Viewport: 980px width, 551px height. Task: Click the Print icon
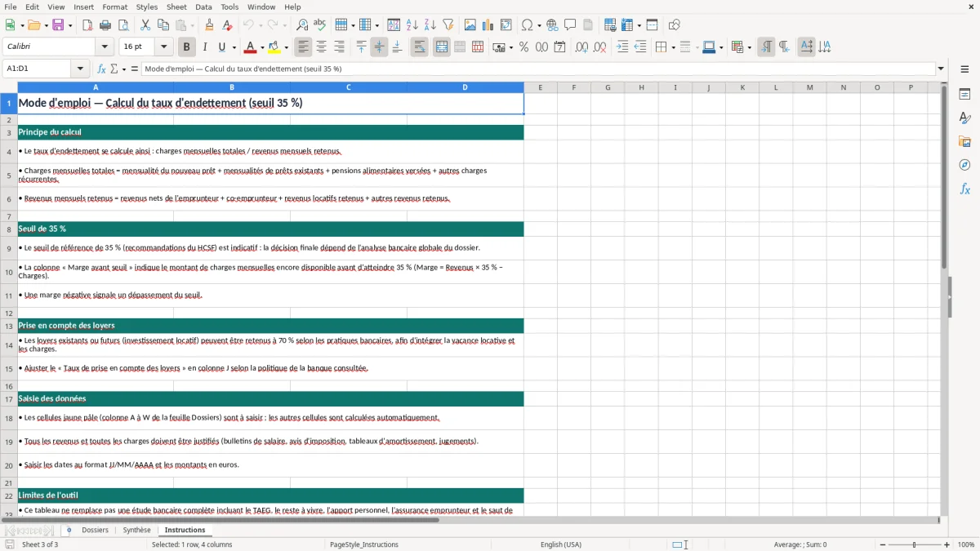(x=105, y=25)
